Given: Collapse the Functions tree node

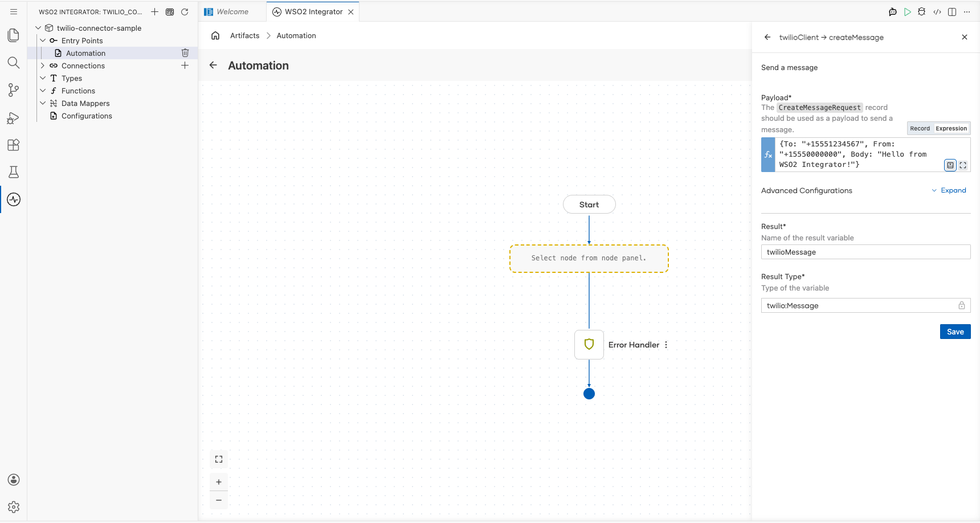Looking at the screenshot, I should [x=43, y=91].
